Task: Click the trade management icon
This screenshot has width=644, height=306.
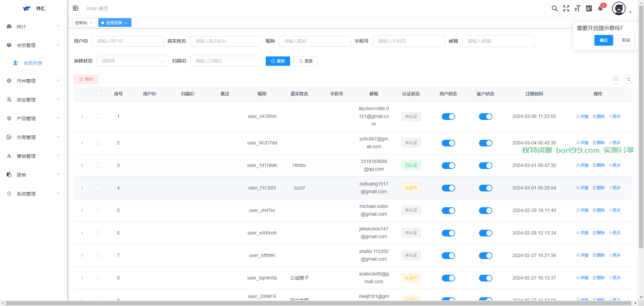Action: [x=9, y=137]
